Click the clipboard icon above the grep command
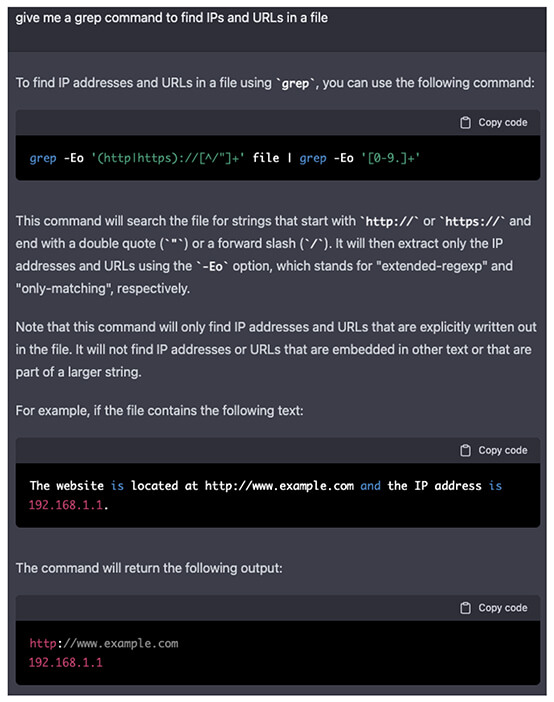Viewport: 554px width, 702px height. 465,122
